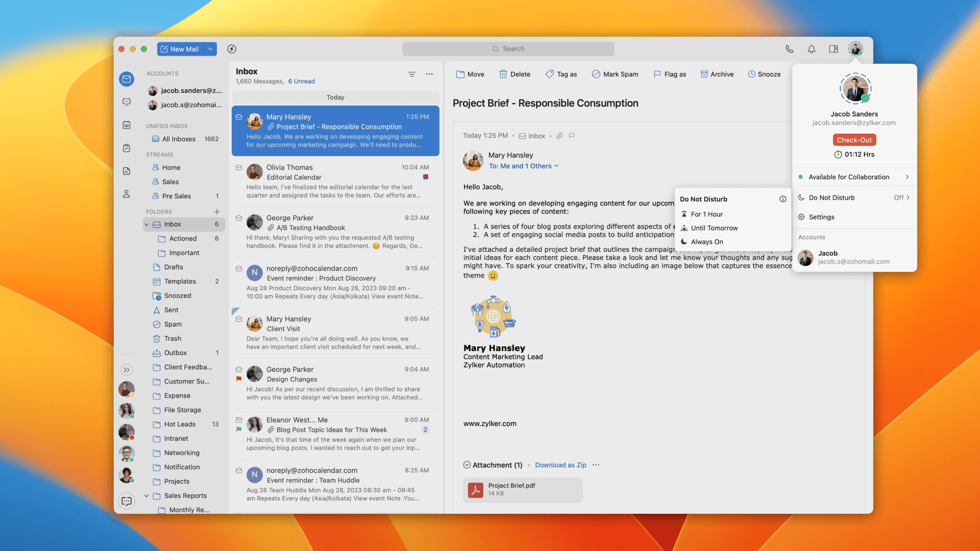Open the Snoozed folder

184,296
